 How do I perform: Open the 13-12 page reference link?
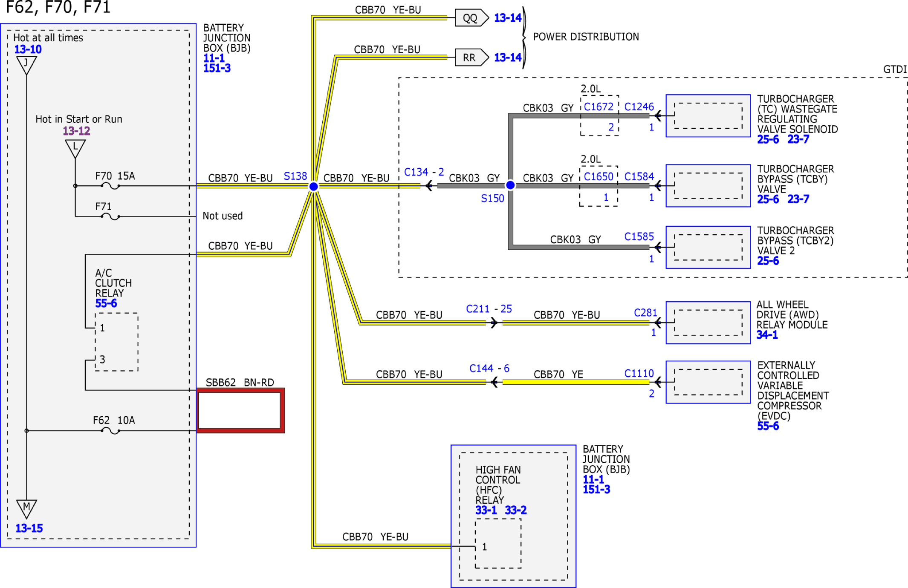point(77,131)
